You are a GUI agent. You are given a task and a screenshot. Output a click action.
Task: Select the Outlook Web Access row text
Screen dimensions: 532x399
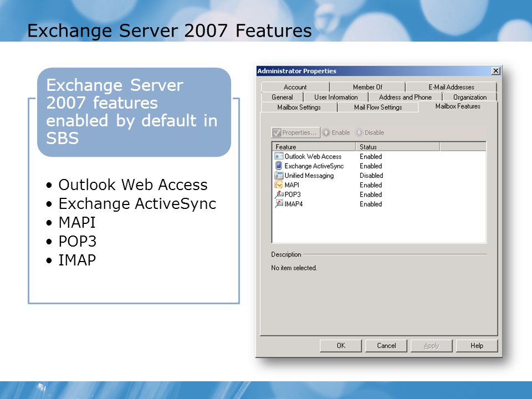point(313,156)
